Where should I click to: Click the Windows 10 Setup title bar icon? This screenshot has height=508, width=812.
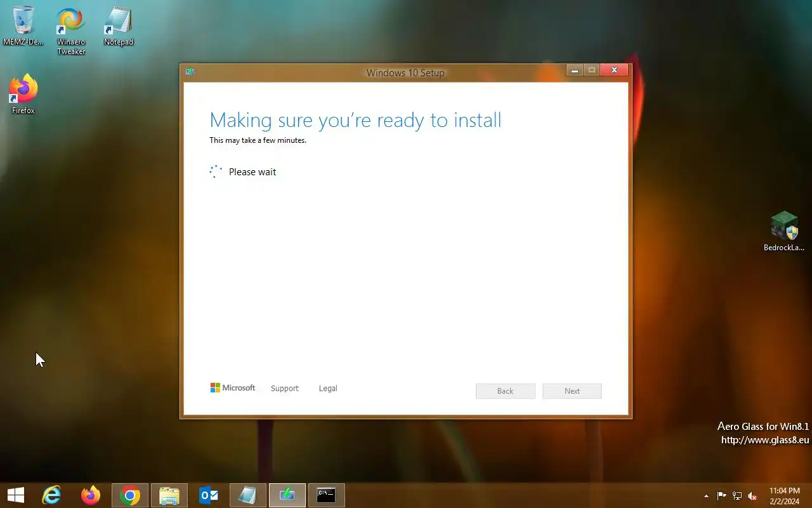(190, 72)
